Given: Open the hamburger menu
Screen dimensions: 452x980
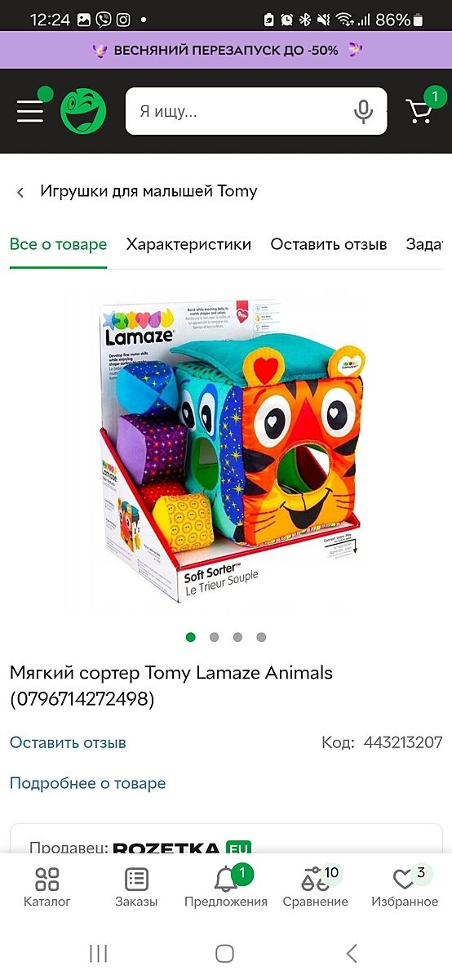Looking at the screenshot, I should (30, 110).
